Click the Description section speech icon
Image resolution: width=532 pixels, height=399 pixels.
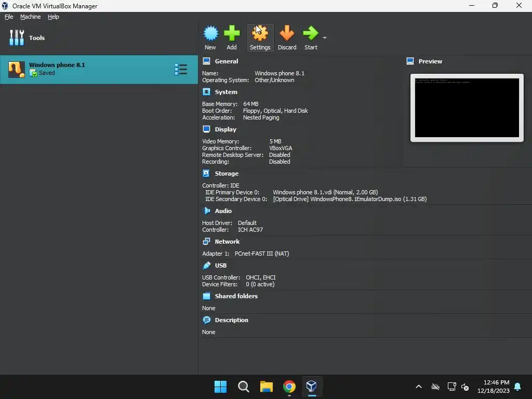coord(206,320)
